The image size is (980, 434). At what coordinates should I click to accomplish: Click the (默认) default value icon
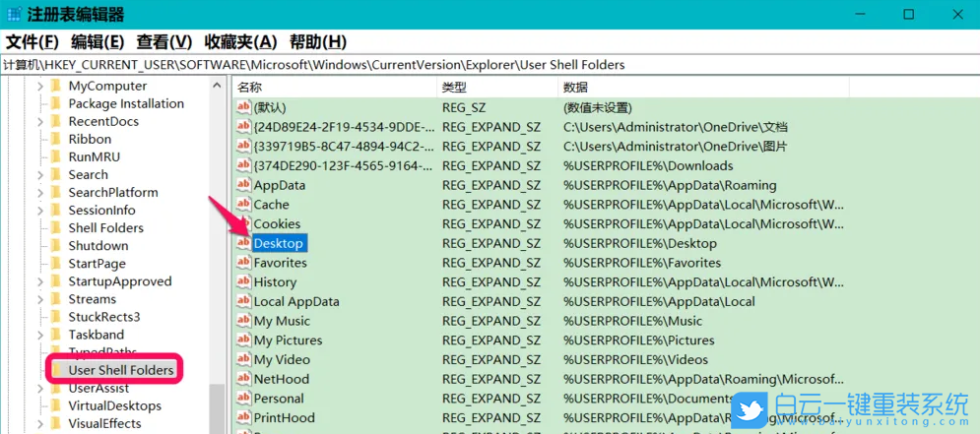[x=243, y=107]
